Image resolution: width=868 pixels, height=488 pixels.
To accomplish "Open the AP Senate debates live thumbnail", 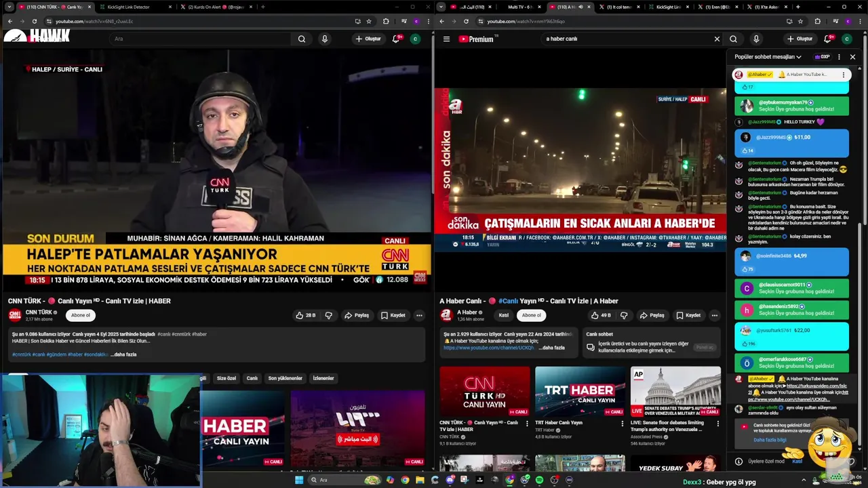I will tap(675, 392).
